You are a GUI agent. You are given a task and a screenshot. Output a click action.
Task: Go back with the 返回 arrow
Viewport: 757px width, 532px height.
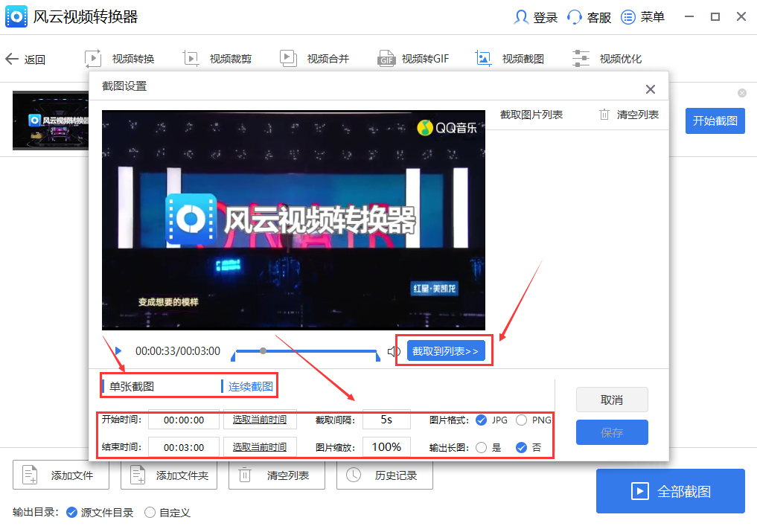(x=25, y=60)
